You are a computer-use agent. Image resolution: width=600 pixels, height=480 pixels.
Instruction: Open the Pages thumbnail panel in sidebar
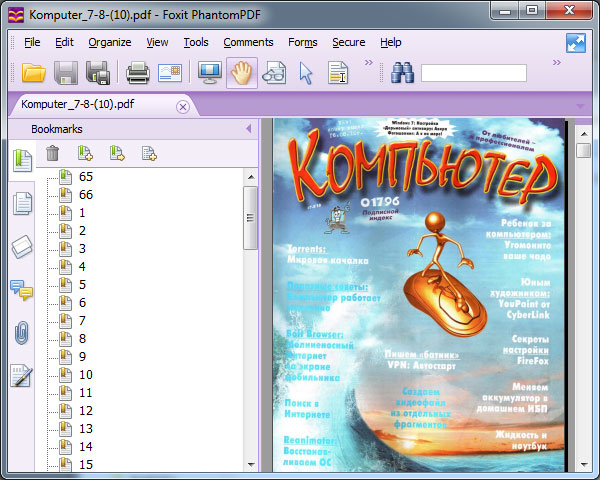[21, 204]
